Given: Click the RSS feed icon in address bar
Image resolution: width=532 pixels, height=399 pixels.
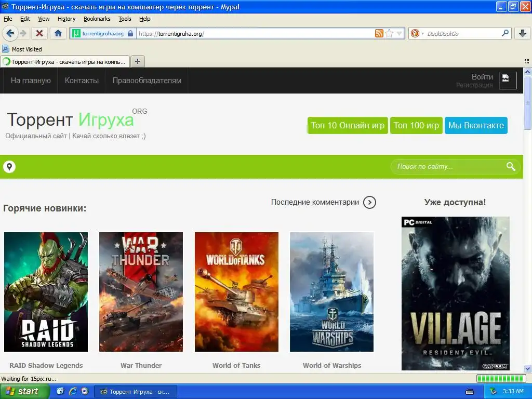Looking at the screenshot, I should [x=379, y=33].
